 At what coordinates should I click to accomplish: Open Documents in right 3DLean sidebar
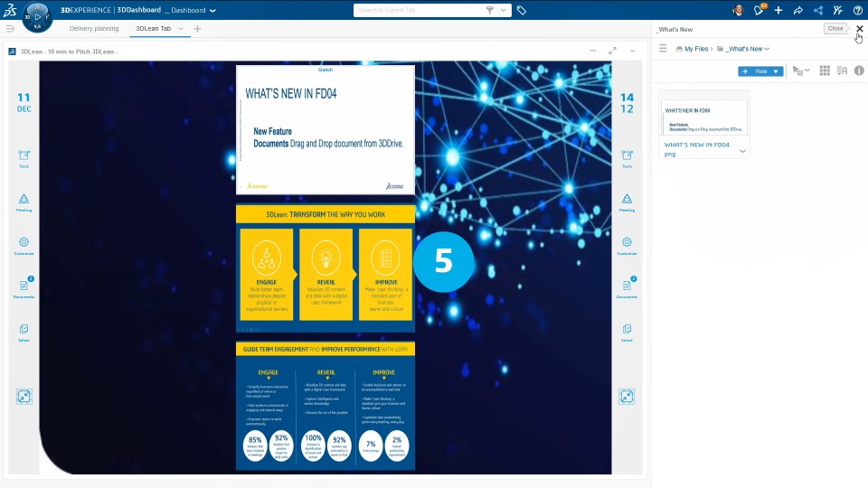[627, 287]
